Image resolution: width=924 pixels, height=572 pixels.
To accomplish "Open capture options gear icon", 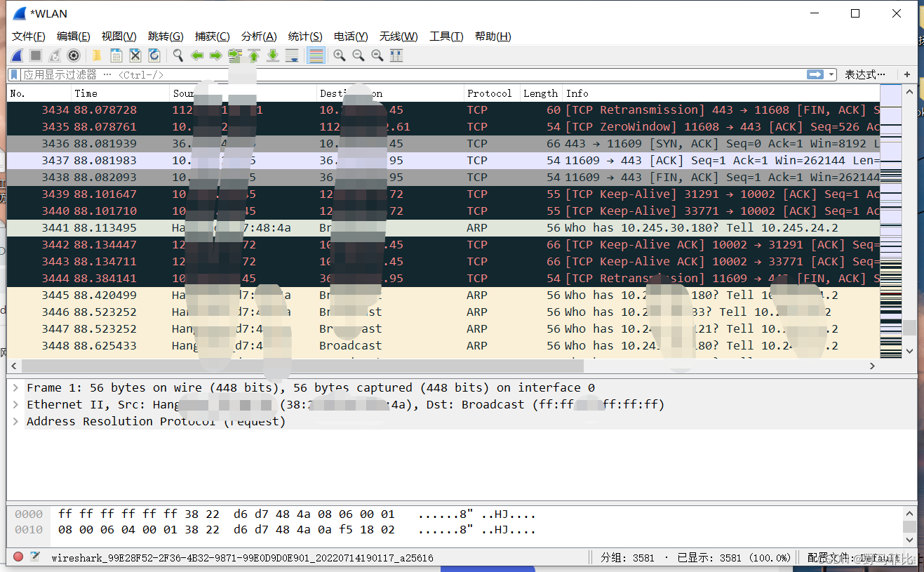I will (x=74, y=55).
